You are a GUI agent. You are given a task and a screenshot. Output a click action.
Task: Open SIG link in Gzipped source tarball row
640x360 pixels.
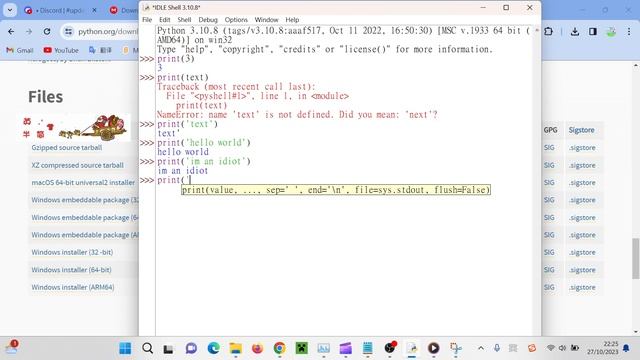point(549,148)
